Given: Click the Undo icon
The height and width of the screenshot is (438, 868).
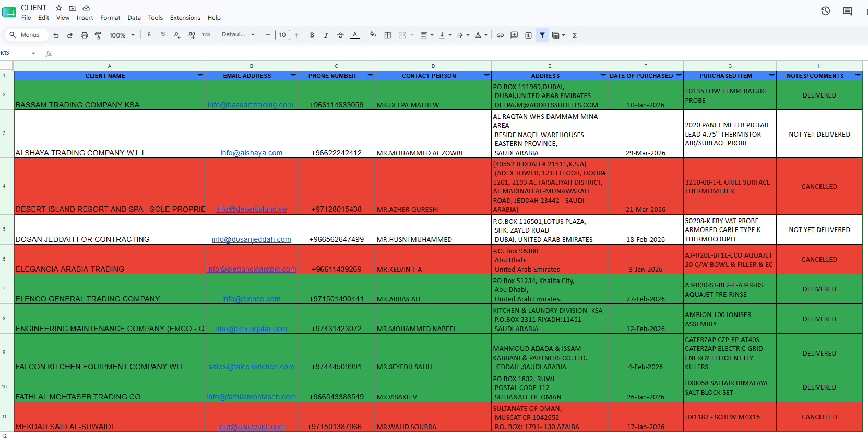Looking at the screenshot, I should tap(56, 35).
